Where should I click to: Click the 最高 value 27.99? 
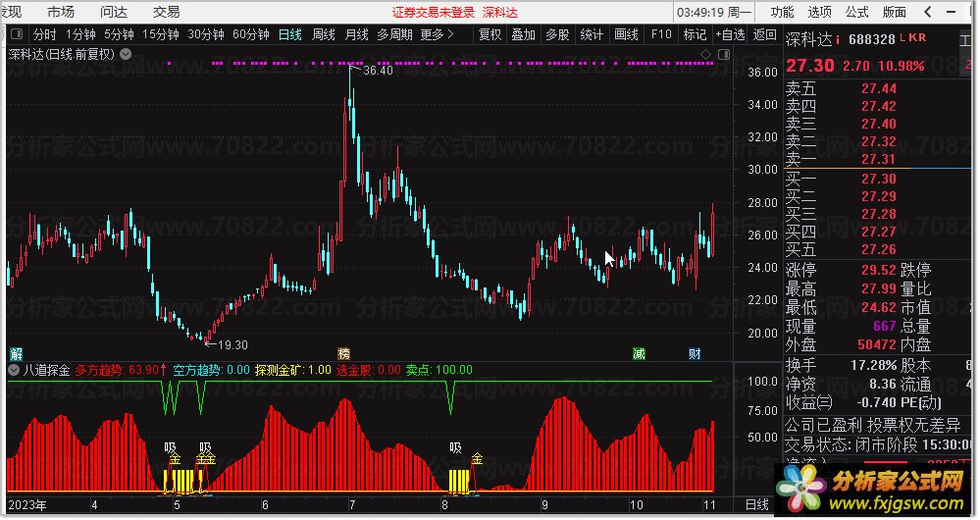click(879, 288)
